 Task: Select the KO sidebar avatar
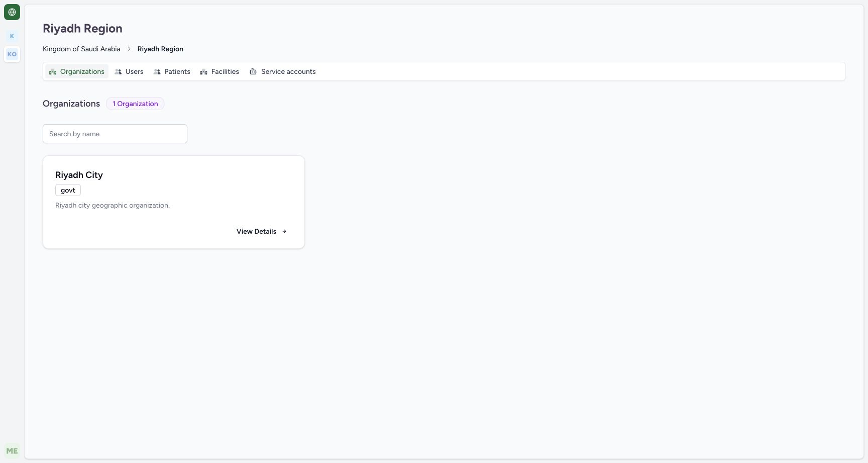(12, 54)
